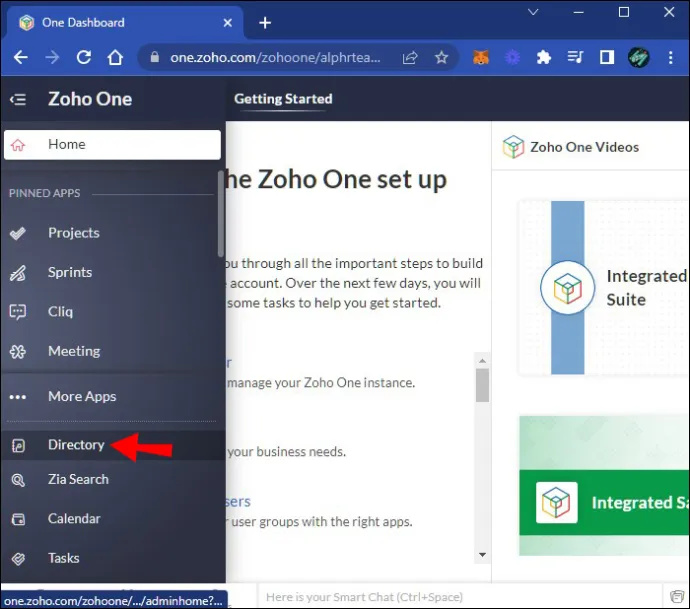Image resolution: width=690 pixels, height=609 pixels.
Task: Open Tasks from the sidebar
Action: (64, 558)
